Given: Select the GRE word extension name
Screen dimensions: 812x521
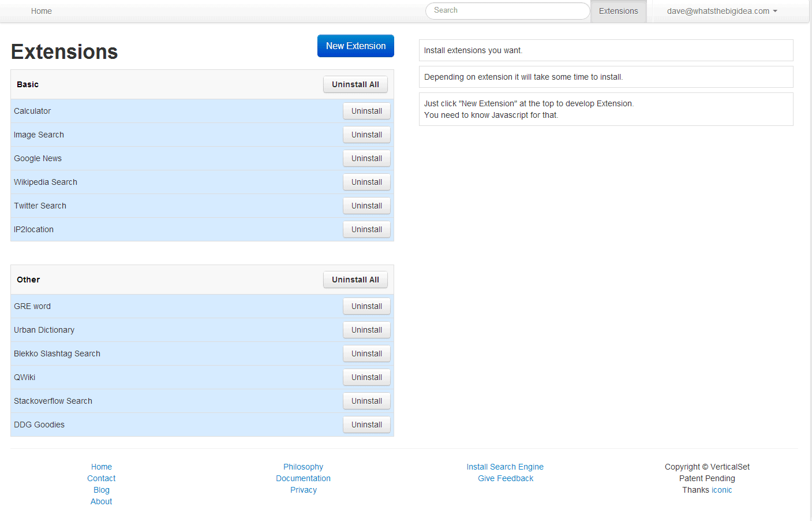Looking at the screenshot, I should (32, 306).
